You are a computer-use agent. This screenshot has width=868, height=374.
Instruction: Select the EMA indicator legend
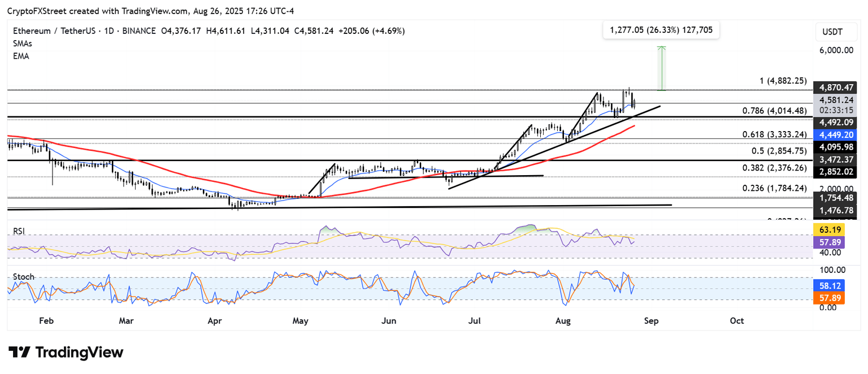pos(20,56)
